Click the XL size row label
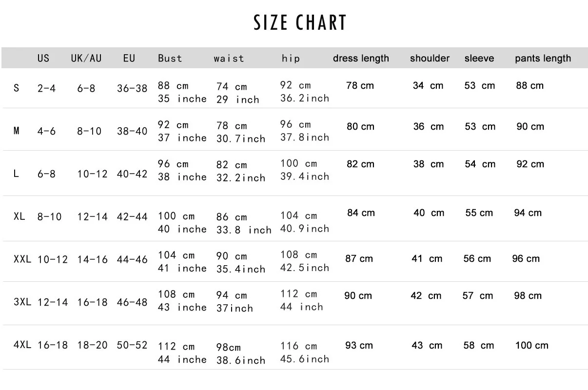588x390 pixels. pyautogui.click(x=20, y=216)
